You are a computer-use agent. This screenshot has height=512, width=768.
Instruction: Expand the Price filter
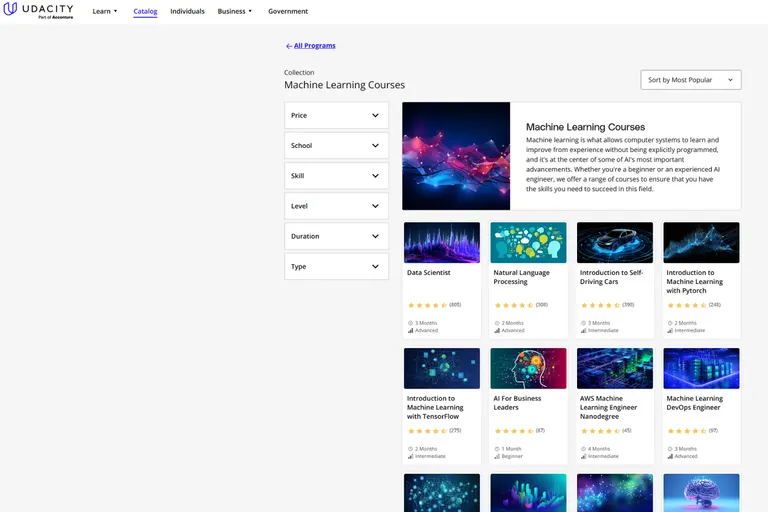[336, 116]
